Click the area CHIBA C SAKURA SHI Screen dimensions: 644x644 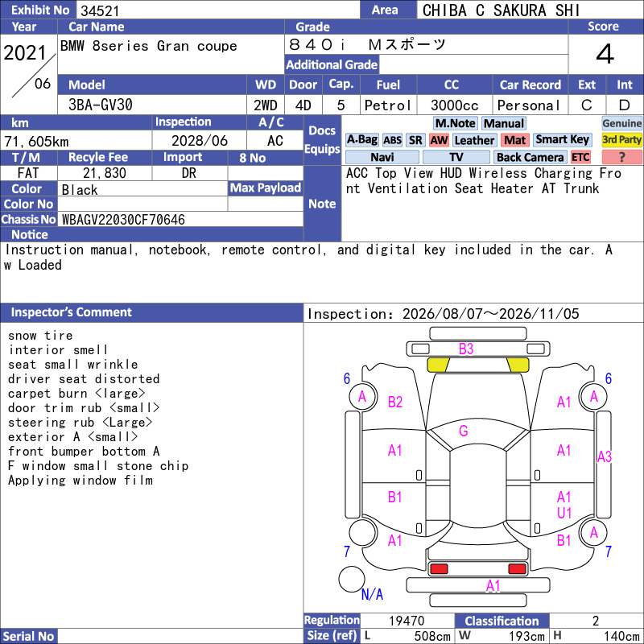coord(501,10)
